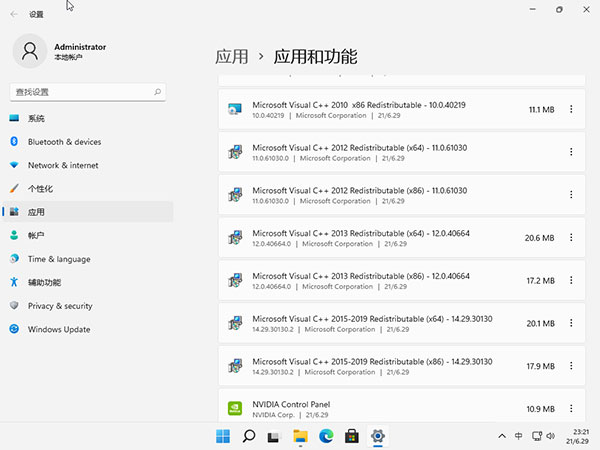Click the green NVIDIA Control Panel icon
The width and height of the screenshot is (600, 450).
coord(235,408)
